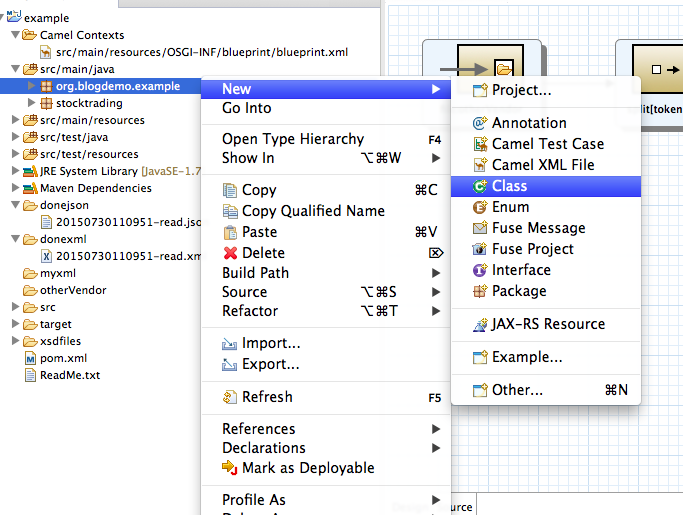Click the highlighted New menu entry
The image size is (683, 515).
click(326, 89)
